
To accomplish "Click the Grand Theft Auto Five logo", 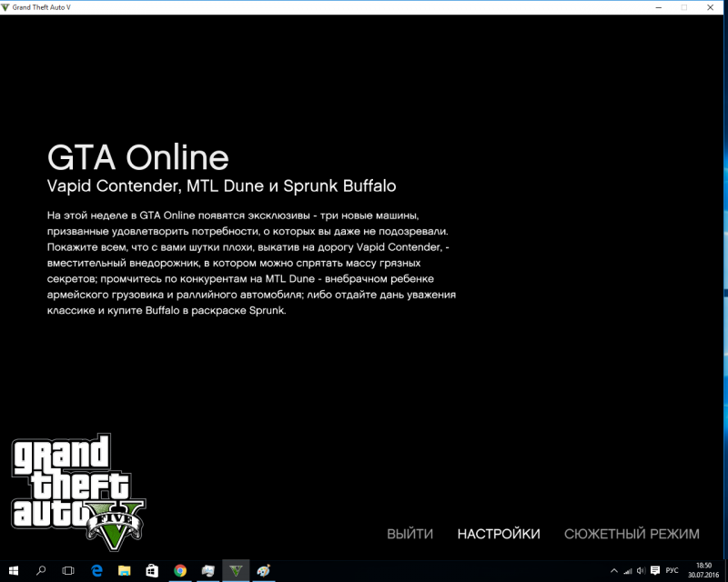I will 78,492.
